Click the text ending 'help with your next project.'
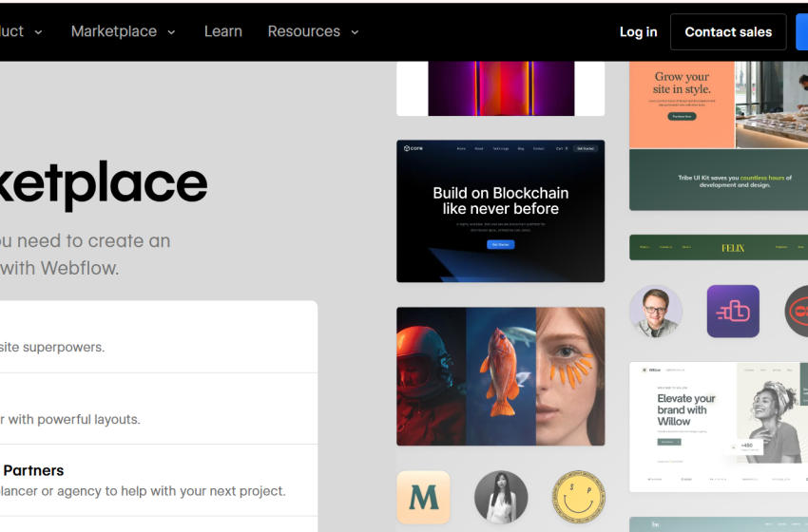Viewport: 808px width, 532px height. [143, 491]
